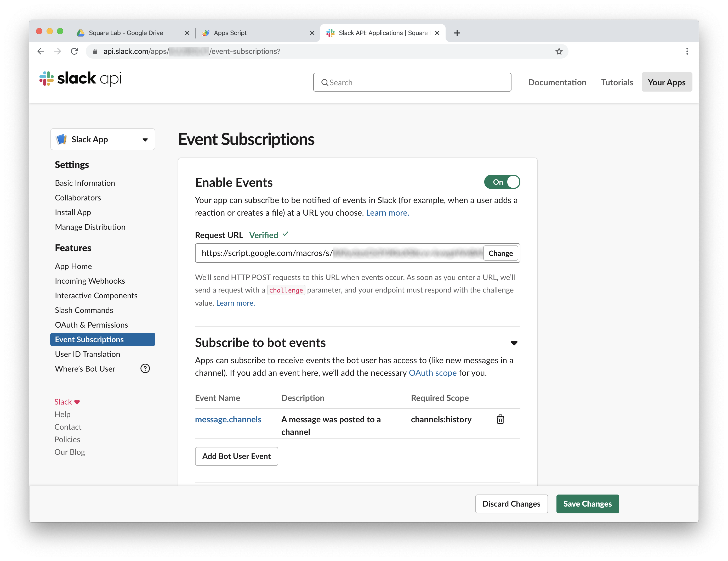
Task: Click the Search input field in navbar
Action: (x=412, y=82)
